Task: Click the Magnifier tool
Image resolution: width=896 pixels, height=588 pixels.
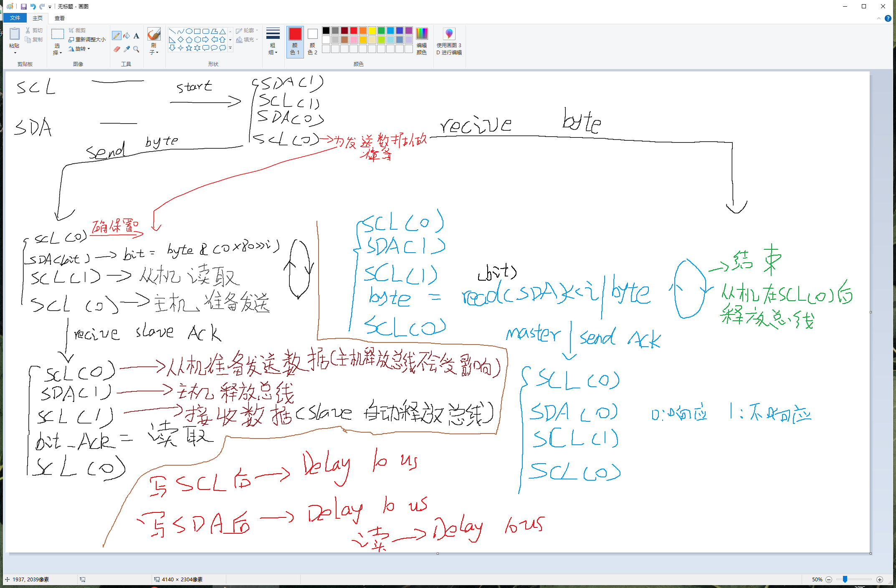Action: [136, 49]
